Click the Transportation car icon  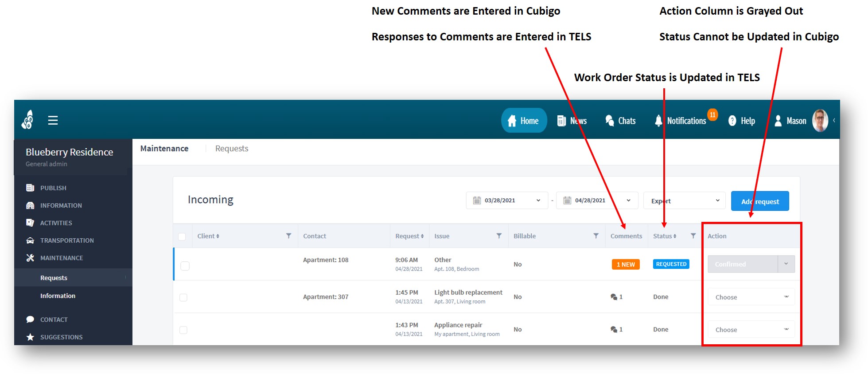(30, 240)
